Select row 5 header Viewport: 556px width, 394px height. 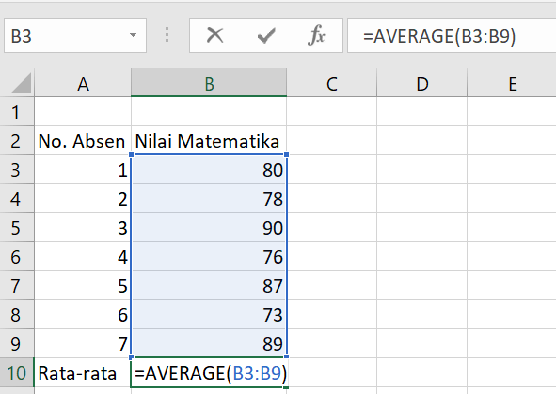(17, 228)
